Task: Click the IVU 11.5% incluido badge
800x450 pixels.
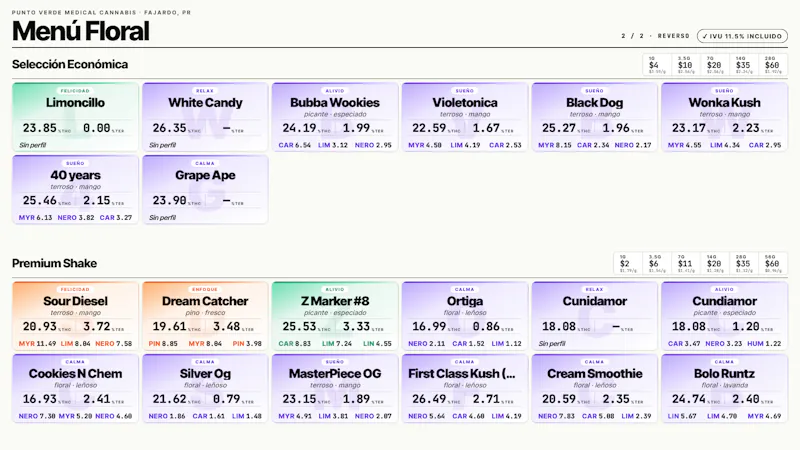Action: coord(742,36)
